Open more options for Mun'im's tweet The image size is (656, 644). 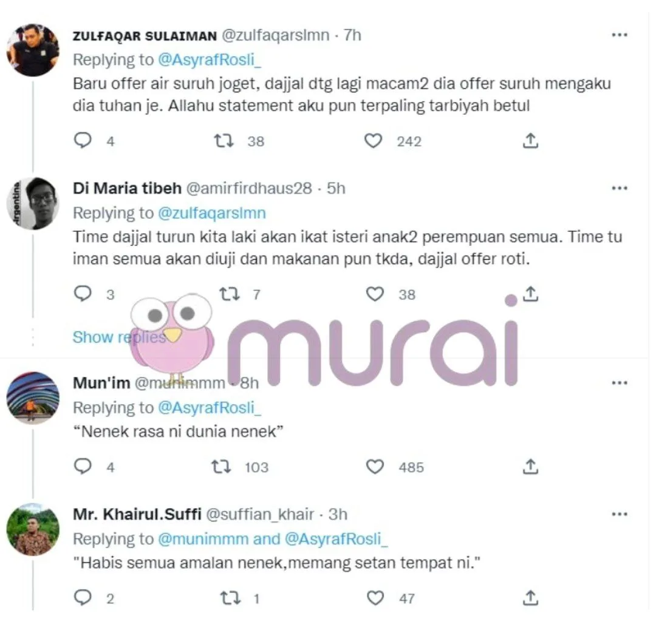point(619,383)
